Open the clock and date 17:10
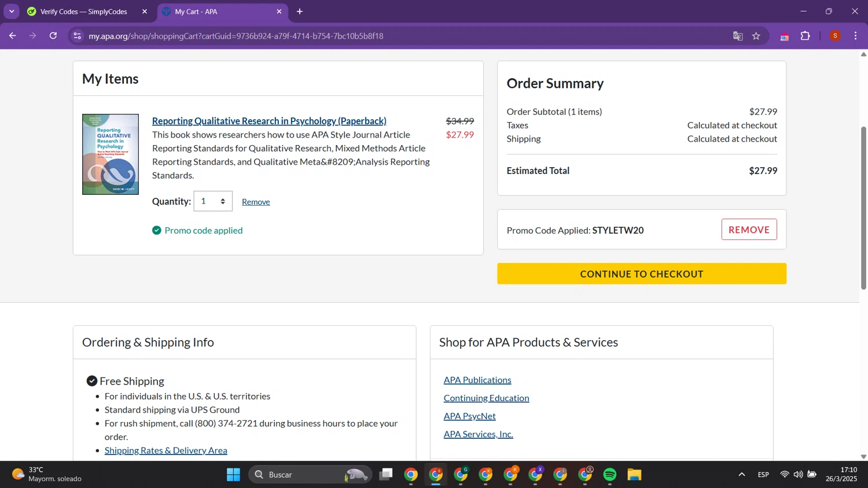Image resolution: width=868 pixels, height=488 pixels. coord(841,475)
